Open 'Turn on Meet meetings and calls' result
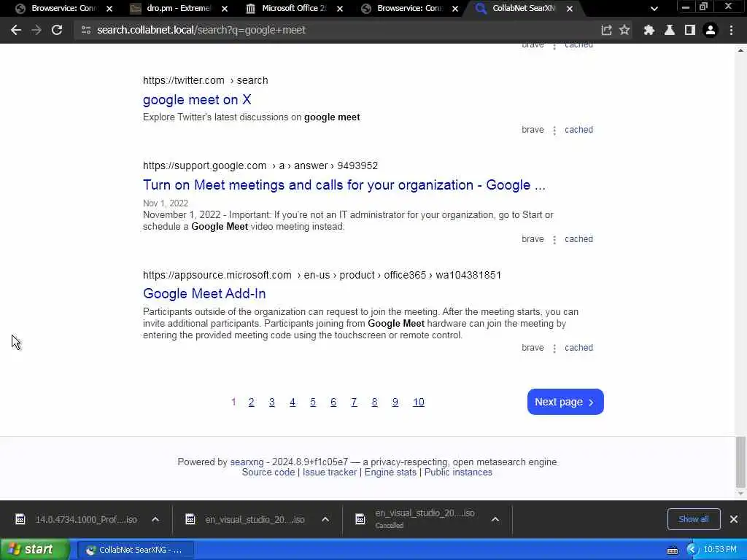747x560 pixels. (x=344, y=184)
